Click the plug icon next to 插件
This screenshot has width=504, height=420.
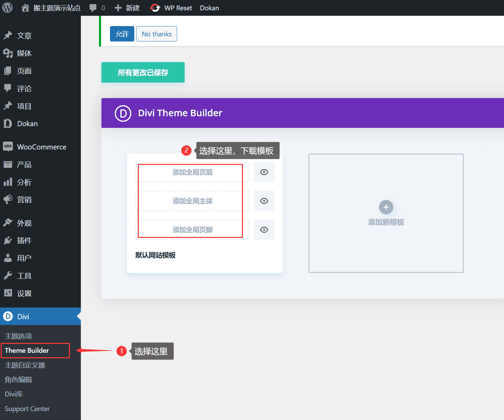(8, 240)
